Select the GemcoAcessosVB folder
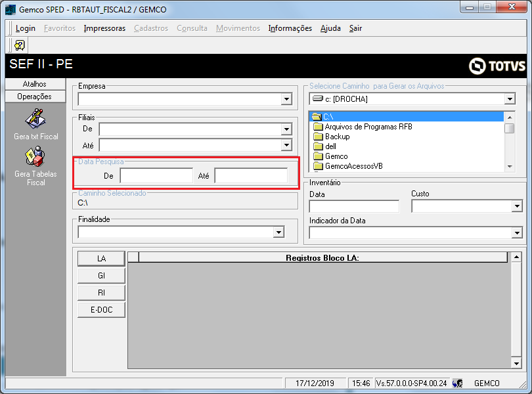Viewport: 532px width, 394px height. pyautogui.click(x=348, y=166)
